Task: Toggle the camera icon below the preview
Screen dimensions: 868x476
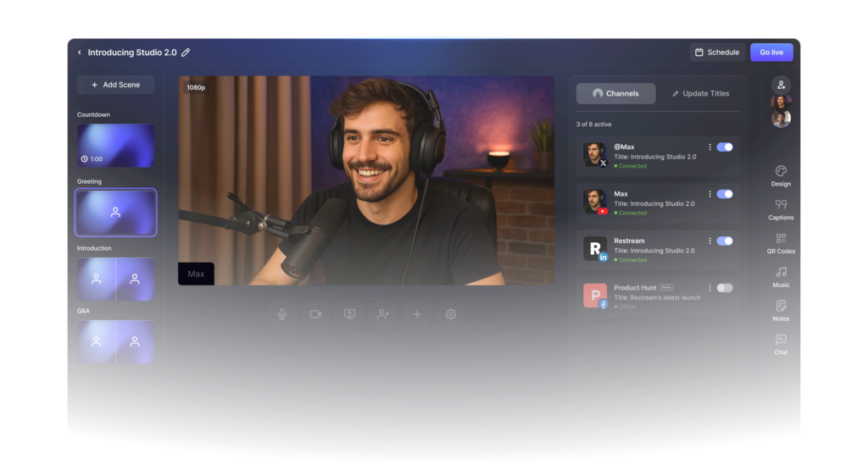Action: pos(315,314)
